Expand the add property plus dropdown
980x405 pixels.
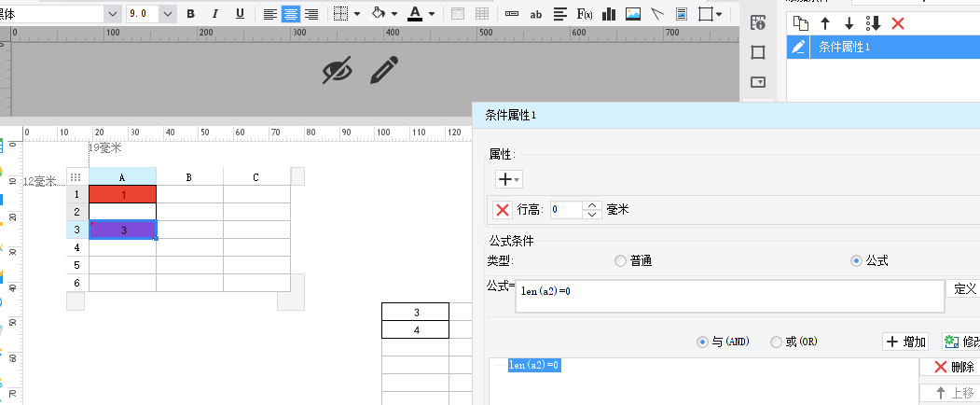tap(508, 178)
